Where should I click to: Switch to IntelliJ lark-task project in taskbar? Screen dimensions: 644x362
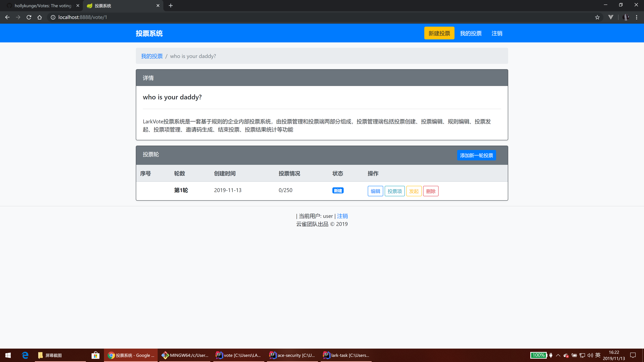(346, 355)
